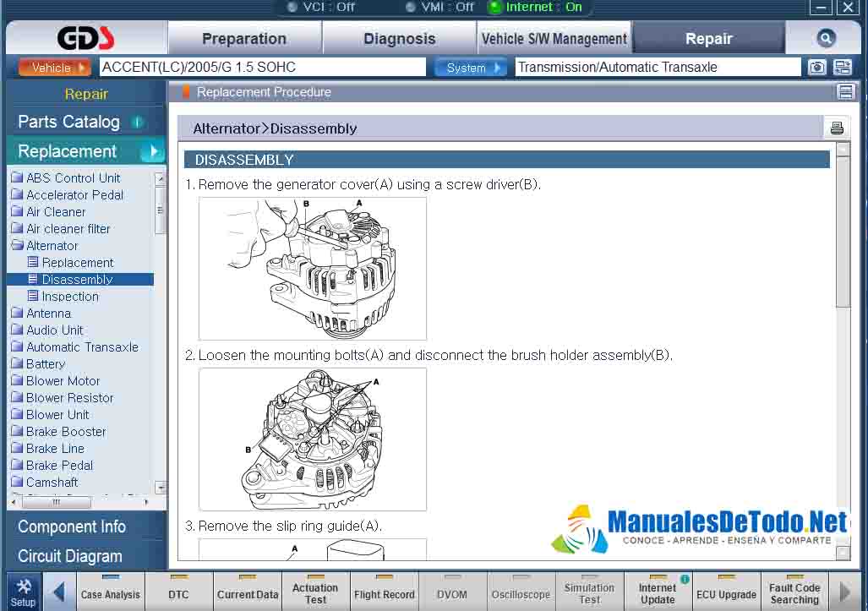Click the System selector button

coord(470,68)
